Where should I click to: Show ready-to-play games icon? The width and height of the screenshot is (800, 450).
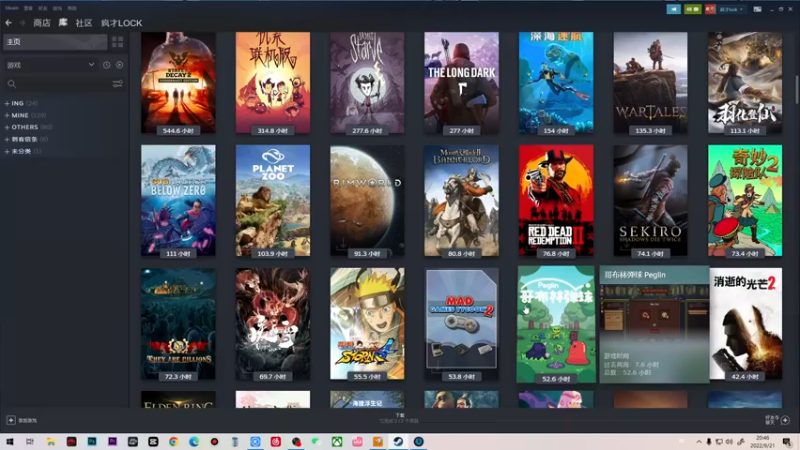(x=119, y=65)
